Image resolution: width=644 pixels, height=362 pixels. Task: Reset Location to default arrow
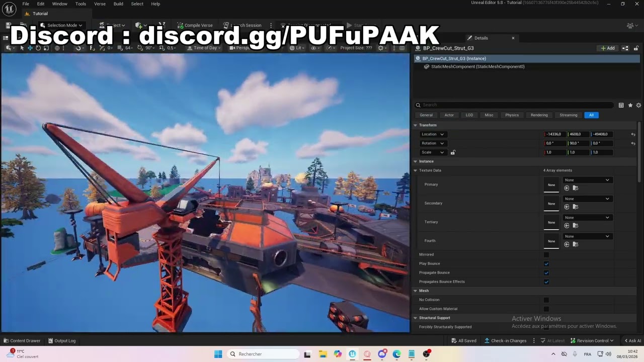(633, 134)
